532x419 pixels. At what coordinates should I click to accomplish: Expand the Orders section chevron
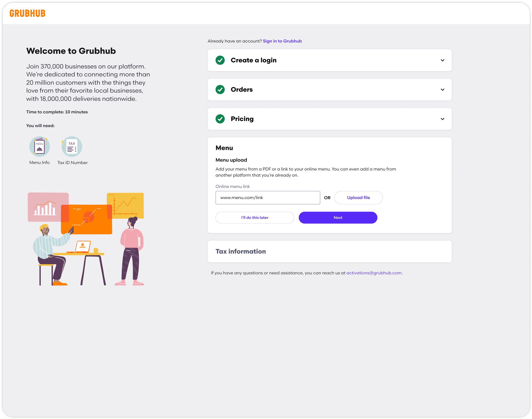[x=442, y=90]
